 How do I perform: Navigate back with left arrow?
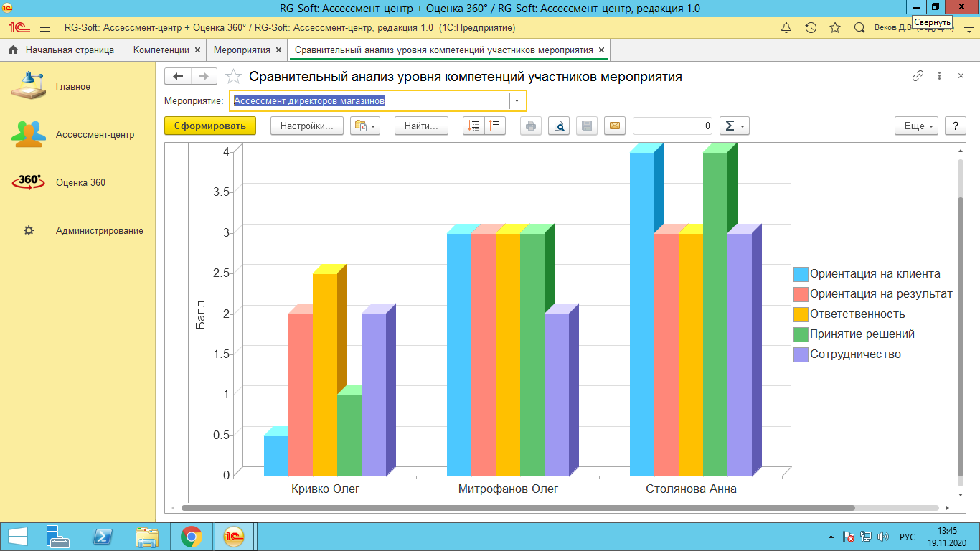[178, 77]
